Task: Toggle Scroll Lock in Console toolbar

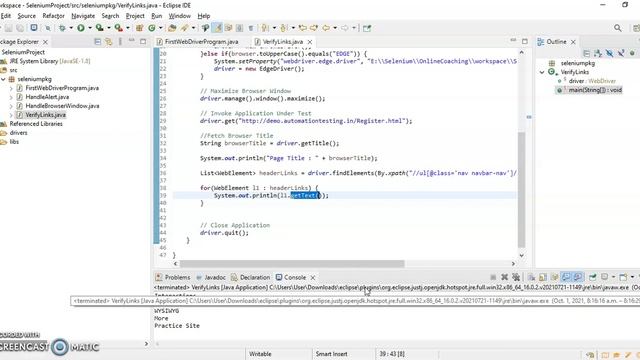Action: pos(542,277)
